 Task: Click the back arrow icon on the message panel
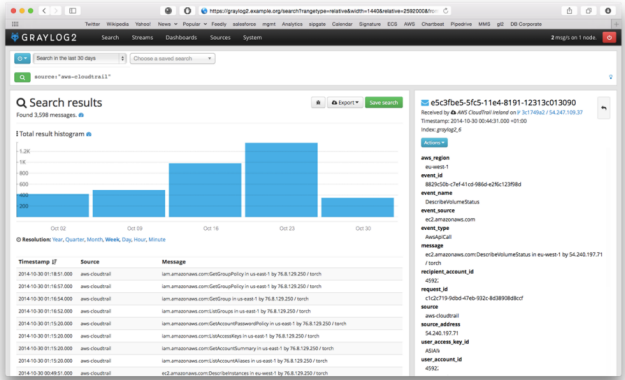pos(603,108)
